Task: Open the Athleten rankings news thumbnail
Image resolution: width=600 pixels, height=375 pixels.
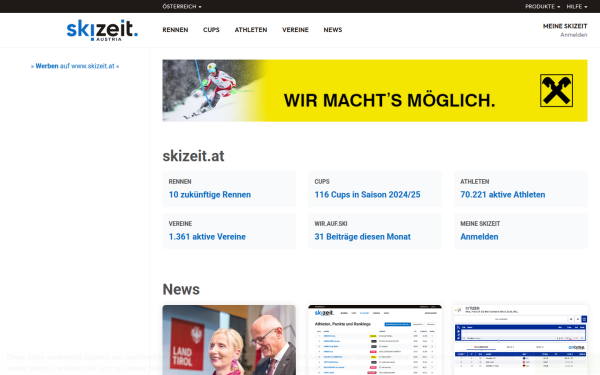Action: point(375,340)
